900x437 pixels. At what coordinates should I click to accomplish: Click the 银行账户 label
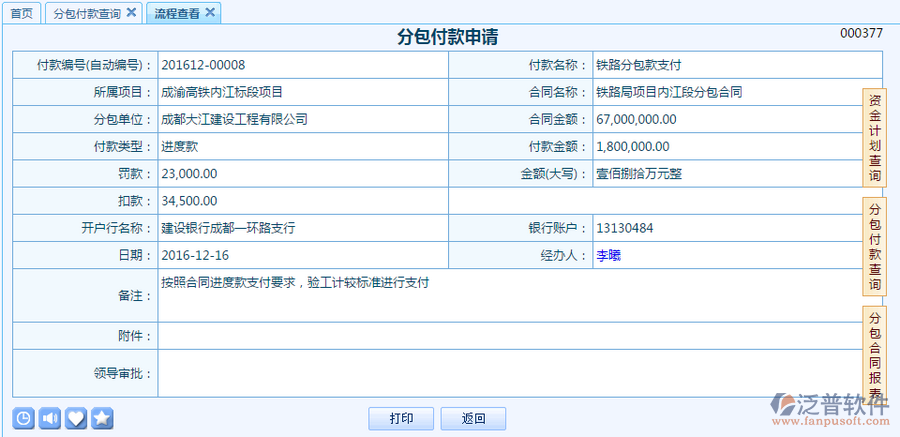(558, 229)
